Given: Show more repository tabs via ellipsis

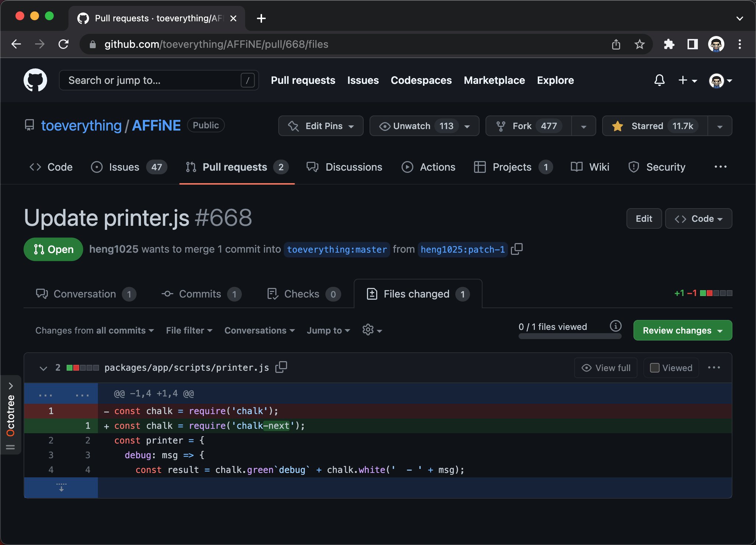Looking at the screenshot, I should pos(720,167).
